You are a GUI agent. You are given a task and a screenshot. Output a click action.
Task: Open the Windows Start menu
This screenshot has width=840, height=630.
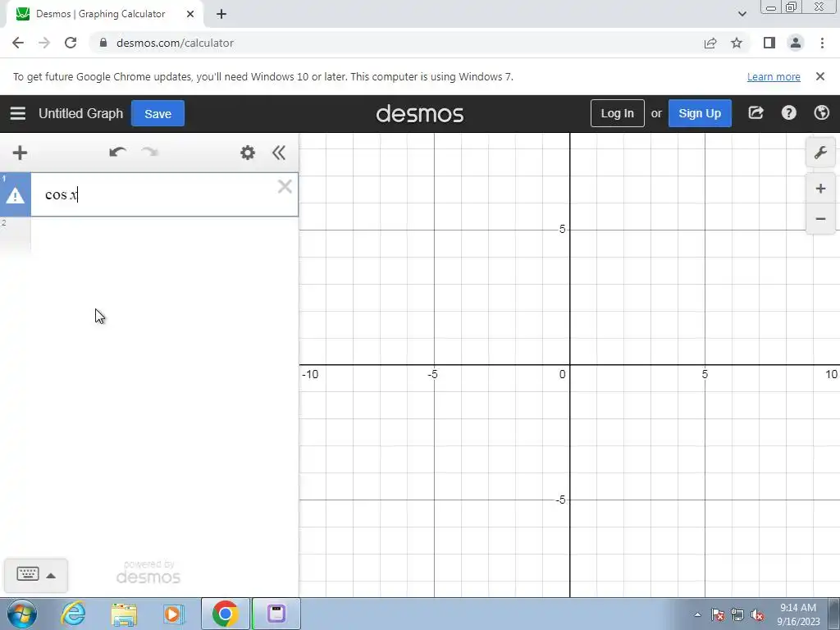pyautogui.click(x=21, y=614)
